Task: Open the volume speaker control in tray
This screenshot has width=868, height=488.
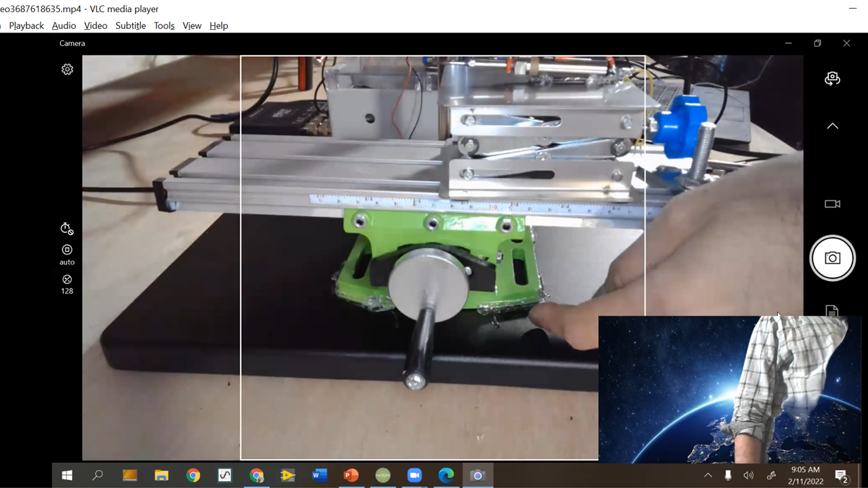Action: [x=749, y=476]
